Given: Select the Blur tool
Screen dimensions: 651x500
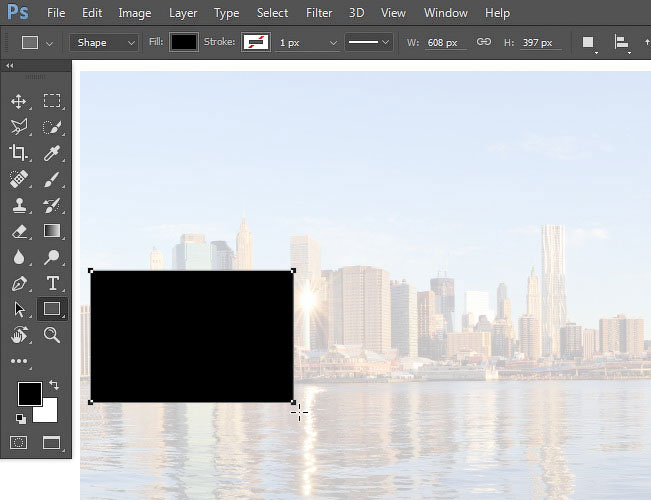Looking at the screenshot, I should point(19,257).
